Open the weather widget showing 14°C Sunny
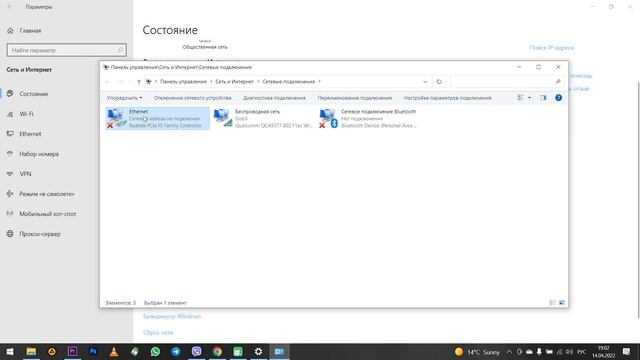Screen dimensions: 640x360 [x=477, y=352]
